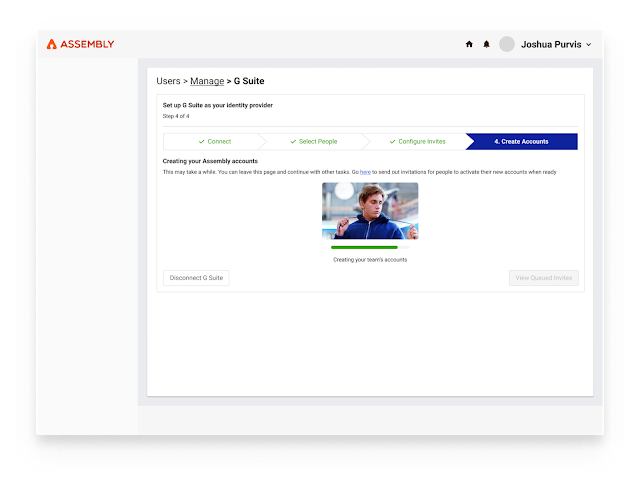
Task: Click the View Queued Invites button
Action: (x=544, y=278)
